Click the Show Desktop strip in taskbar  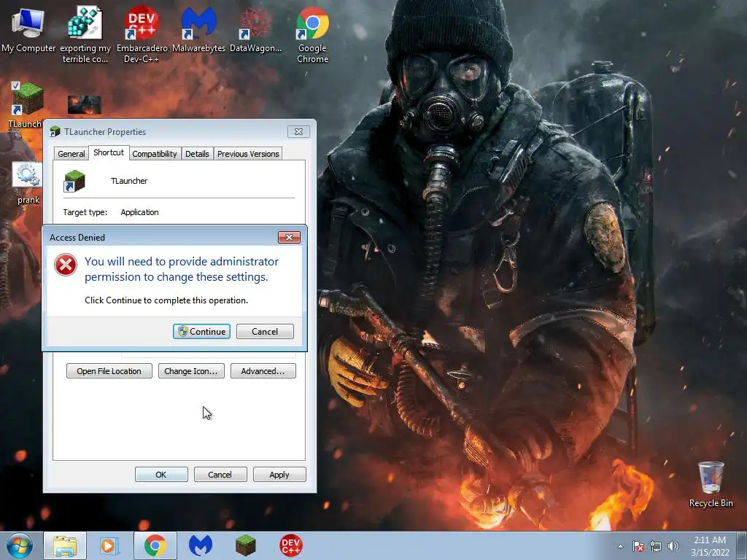pyautogui.click(x=742, y=545)
